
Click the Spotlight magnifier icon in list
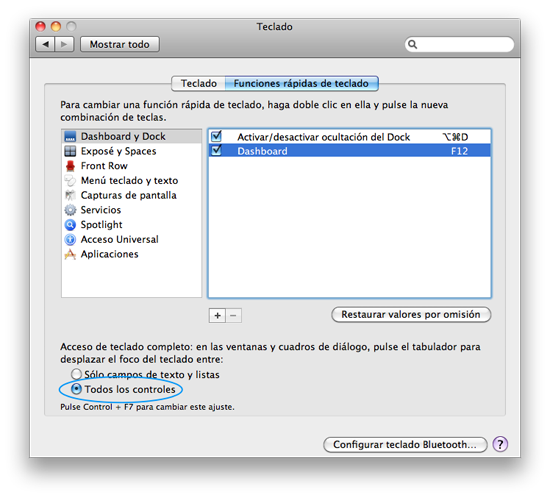point(70,225)
